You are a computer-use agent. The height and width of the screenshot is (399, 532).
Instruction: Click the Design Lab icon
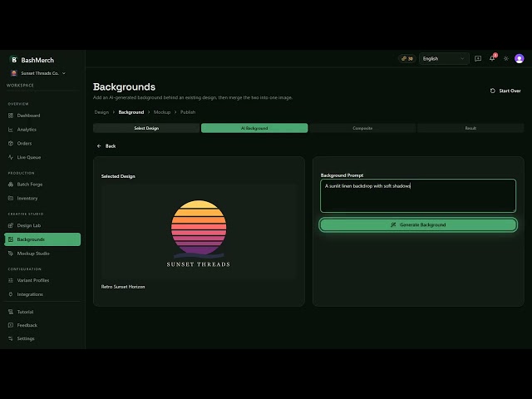point(11,225)
